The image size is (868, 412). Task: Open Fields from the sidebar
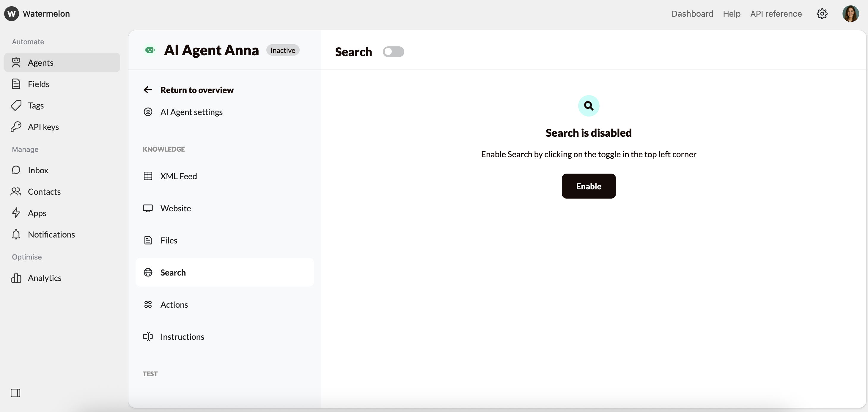[38, 84]
